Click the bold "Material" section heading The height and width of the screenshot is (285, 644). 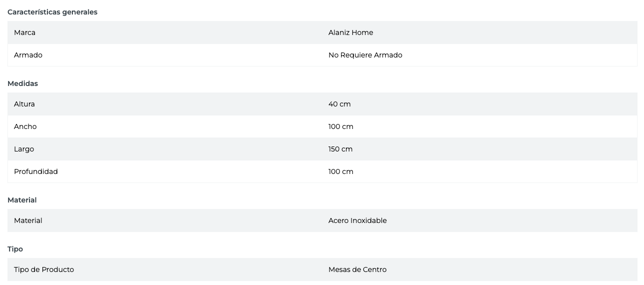(x=22, y=200)
